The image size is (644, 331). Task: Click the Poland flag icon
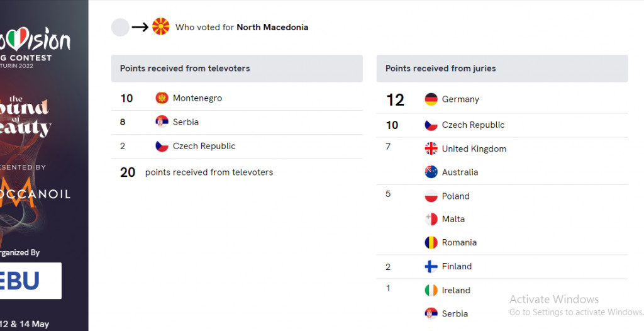431,196
